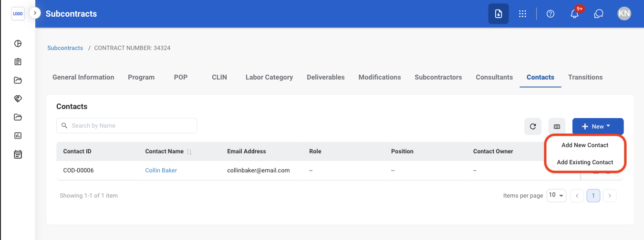
Task: Switch to Consultants tab
Action: [494, 77]
